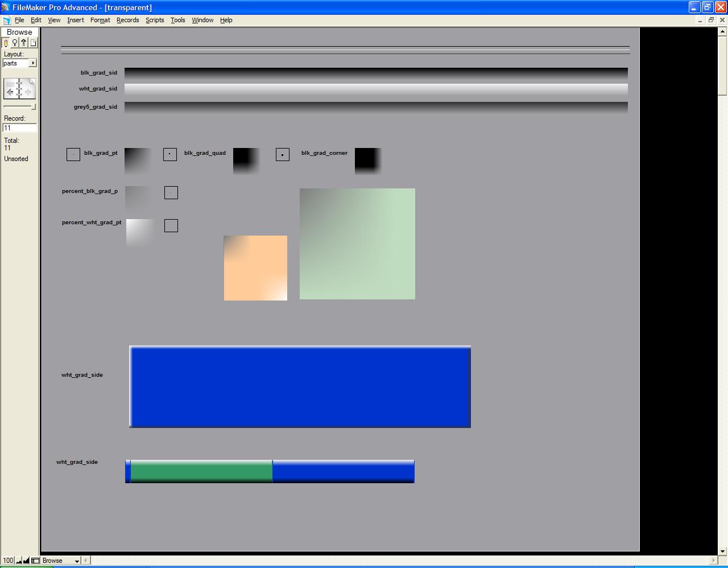Click the green segment of the bar
Viewport: 728px width, 568px height.
(x=201, y=471)
